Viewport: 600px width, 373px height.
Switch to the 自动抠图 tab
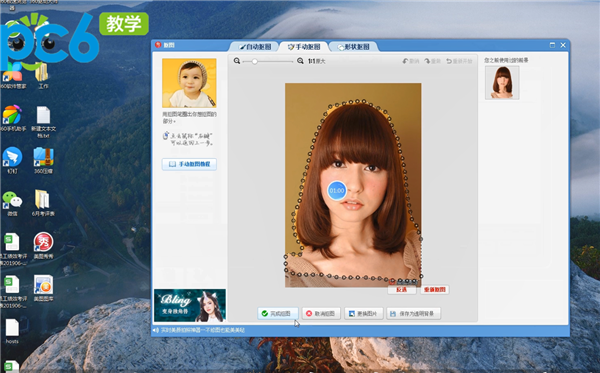point(255,47)
